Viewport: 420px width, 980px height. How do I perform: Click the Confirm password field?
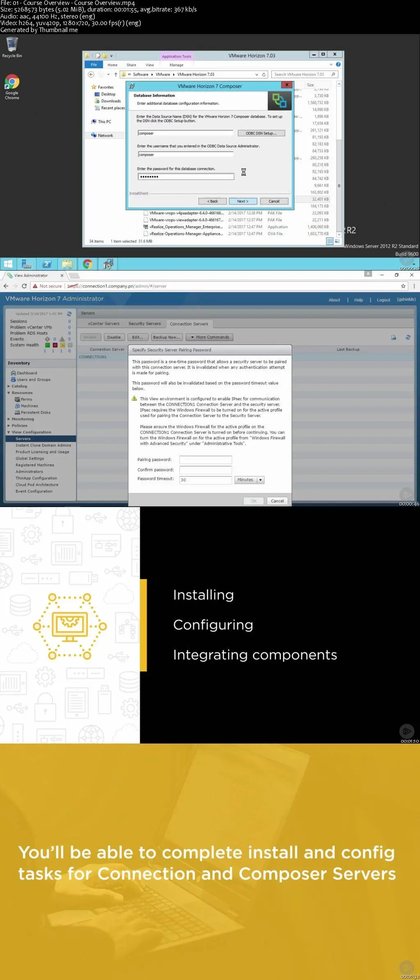coord(205,470)
